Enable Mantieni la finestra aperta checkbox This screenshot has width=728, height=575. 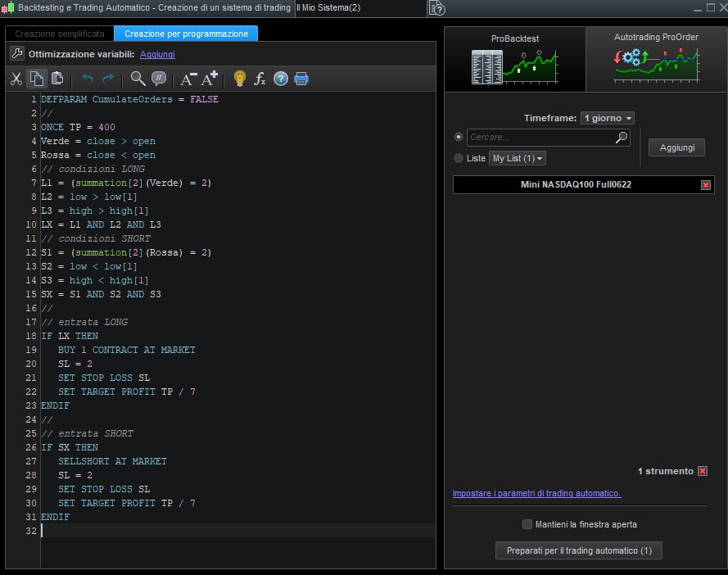tap(527, 524)
